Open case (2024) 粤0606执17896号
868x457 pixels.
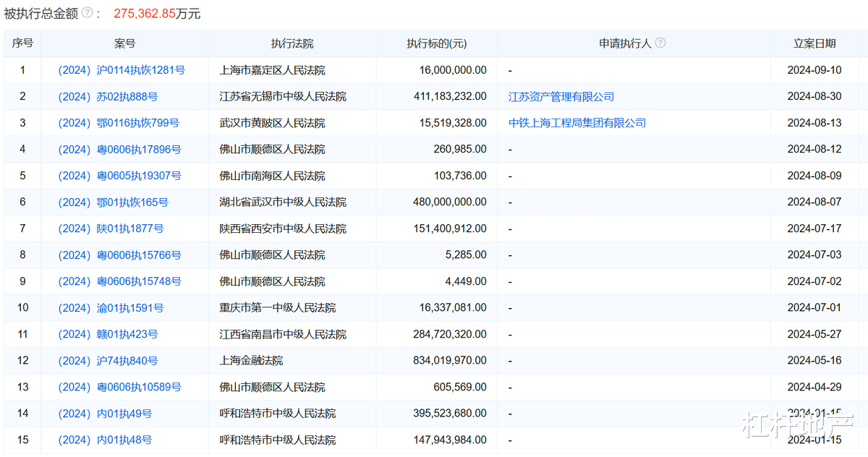click(119, 150)
